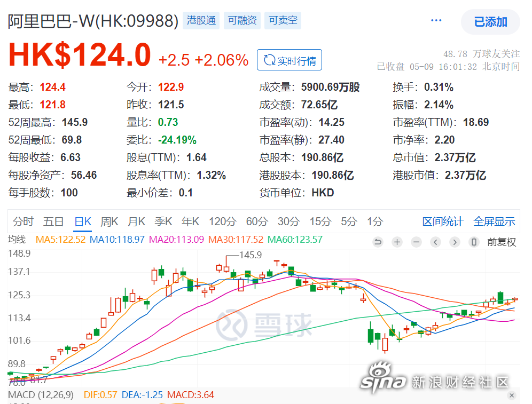532x404 pixels.
Task: Click the 市盈率(TTM) value 18.69
Action: pyautogui.click(x=476, y=122)
